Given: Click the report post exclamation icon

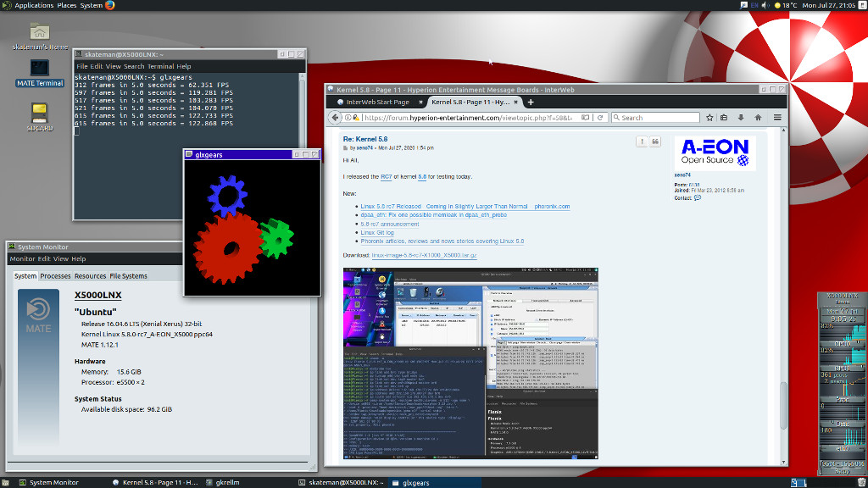Looking at the screenshot, I should [642, 142].
